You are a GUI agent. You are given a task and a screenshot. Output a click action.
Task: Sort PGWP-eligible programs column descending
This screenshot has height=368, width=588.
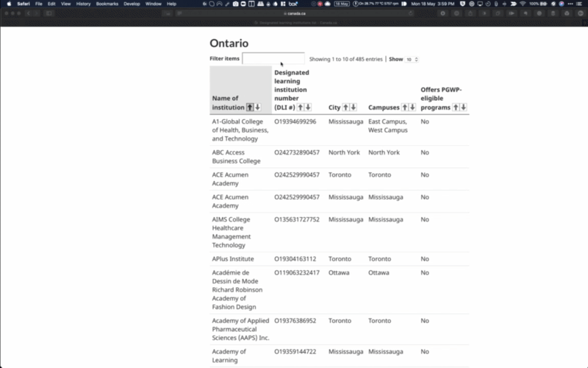464,107
